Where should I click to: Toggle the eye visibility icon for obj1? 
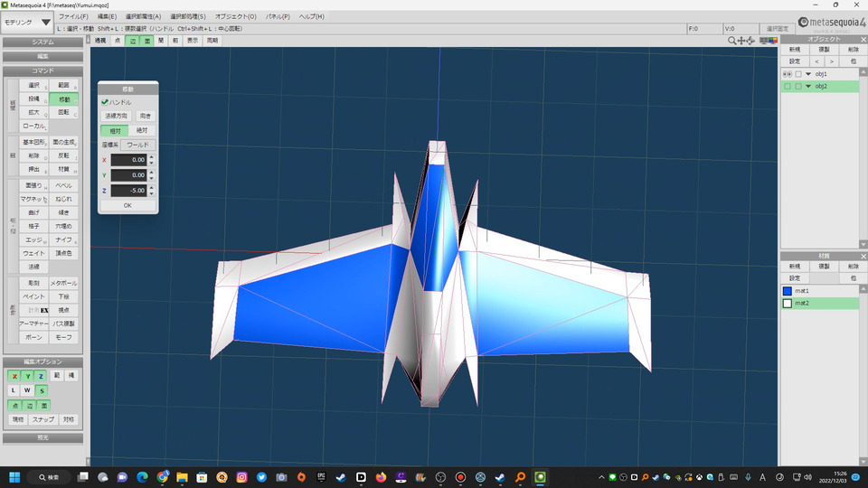click(x=788, y=74)
